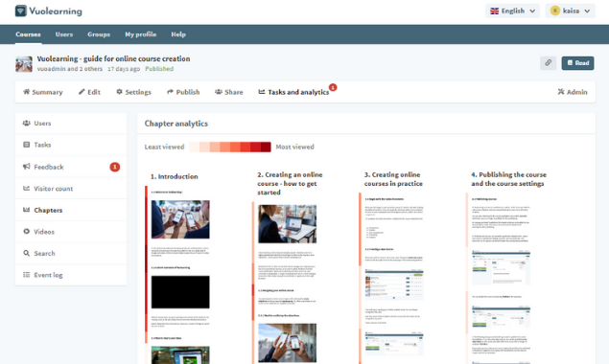This screenshot has height=364, width=609.
Task: Open My profile in the navigation bar
Action: pos(141,34)
